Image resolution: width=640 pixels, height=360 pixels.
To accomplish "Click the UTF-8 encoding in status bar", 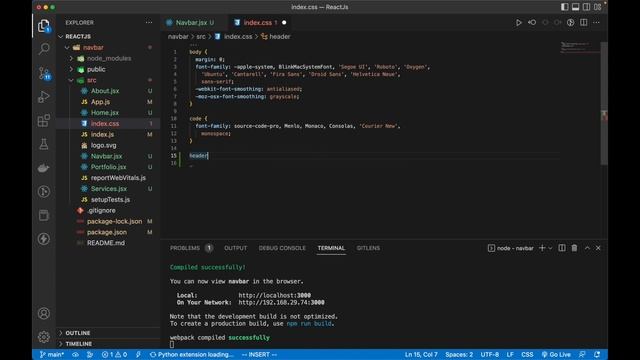I will click(489, 354).
